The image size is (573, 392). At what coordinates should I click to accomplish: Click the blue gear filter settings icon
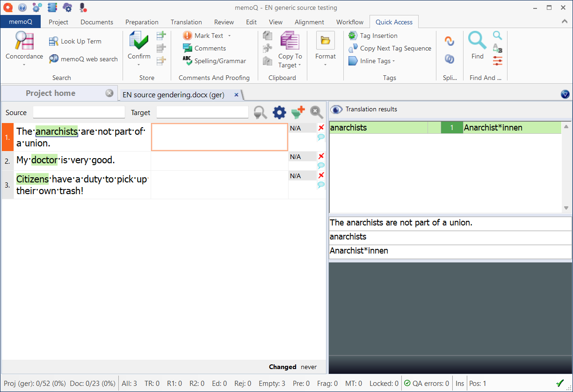(279, 112)
